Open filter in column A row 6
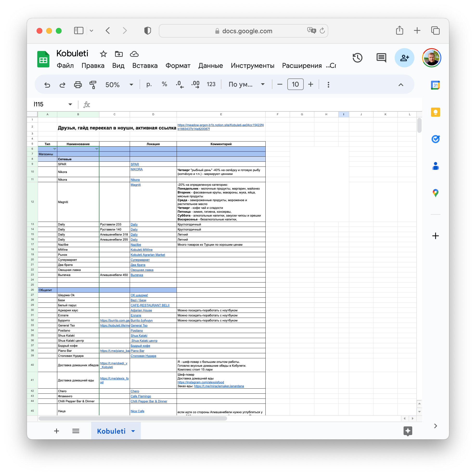 coord(55,149)
